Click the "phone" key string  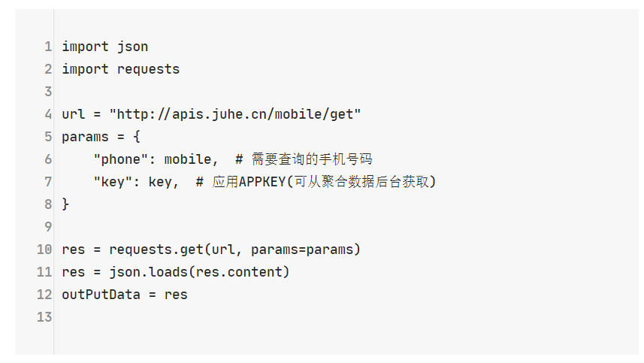click(120, 159)
